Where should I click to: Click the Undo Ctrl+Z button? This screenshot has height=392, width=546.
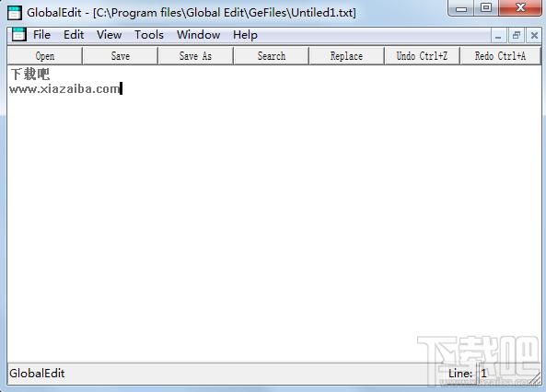(422, 56)
